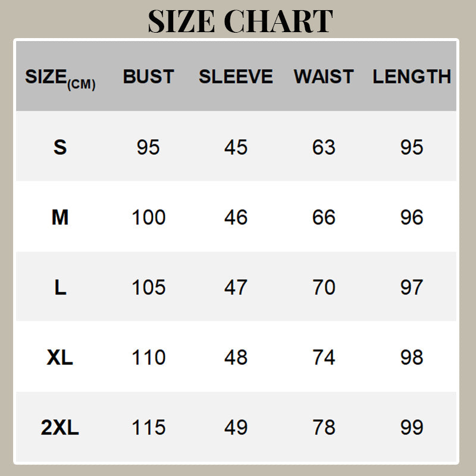Click waist value 63 for size S
The height and width of the screenshot is (476, 476).
tap(324, 147)
